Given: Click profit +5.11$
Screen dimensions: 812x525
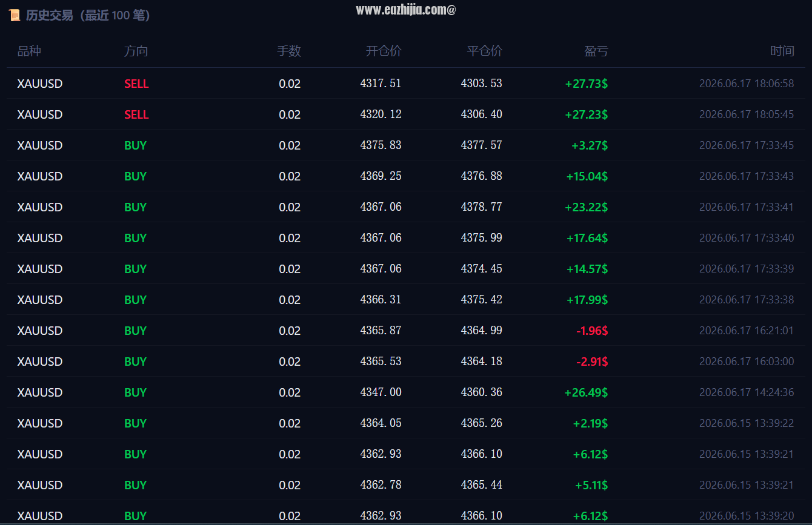Looking at the screenshot, I should [x=591, y=485].
